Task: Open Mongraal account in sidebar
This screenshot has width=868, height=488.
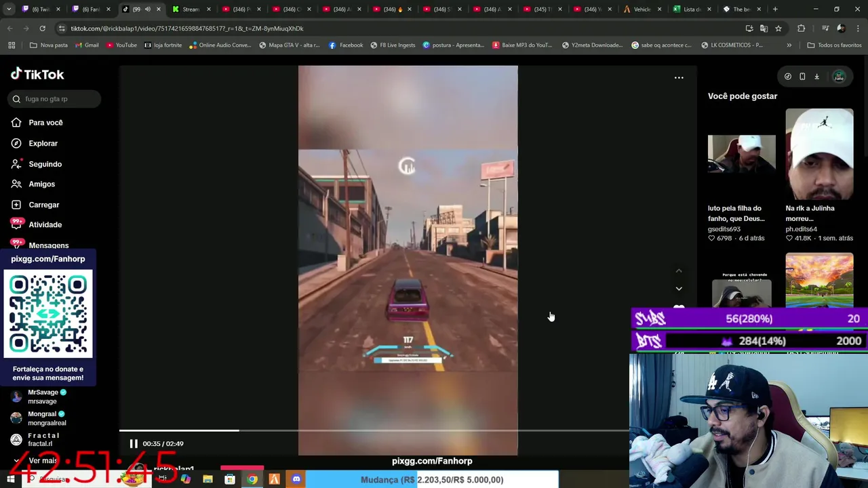Action: point(47,418)
